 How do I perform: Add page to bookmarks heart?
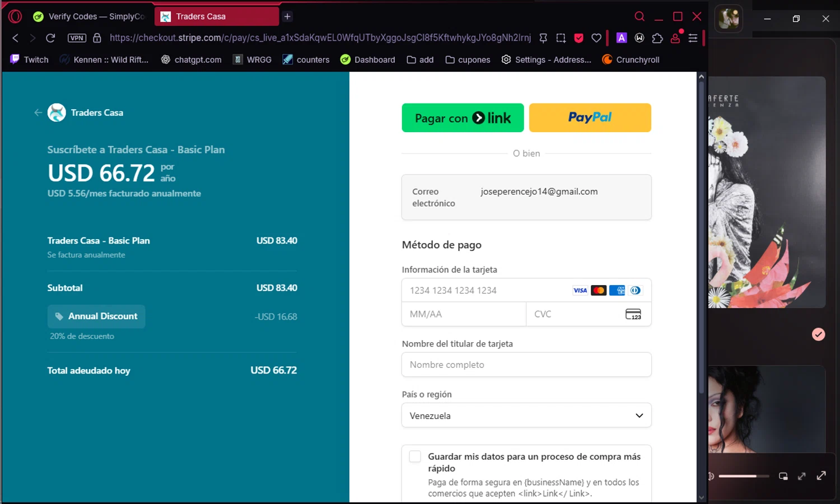(596, 38)
